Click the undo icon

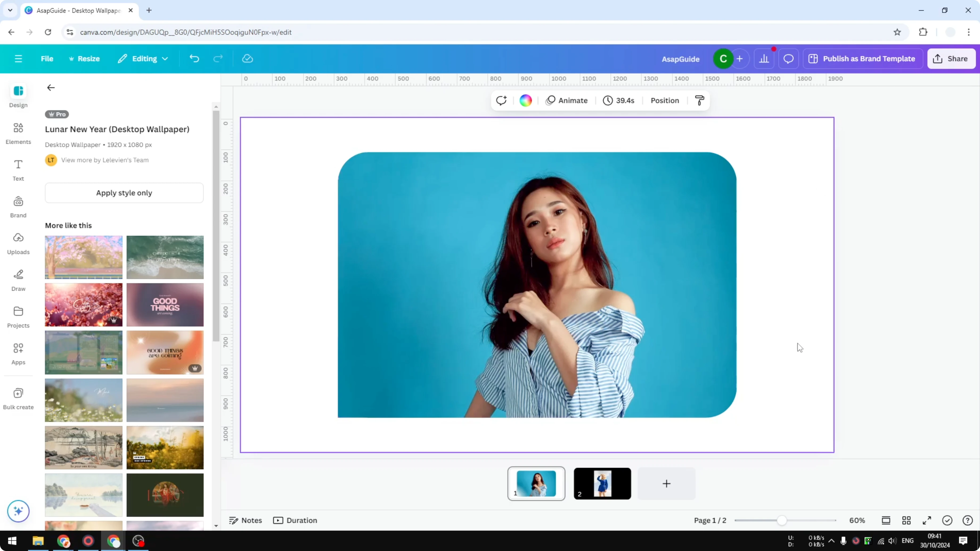click(x=194, y=58)
